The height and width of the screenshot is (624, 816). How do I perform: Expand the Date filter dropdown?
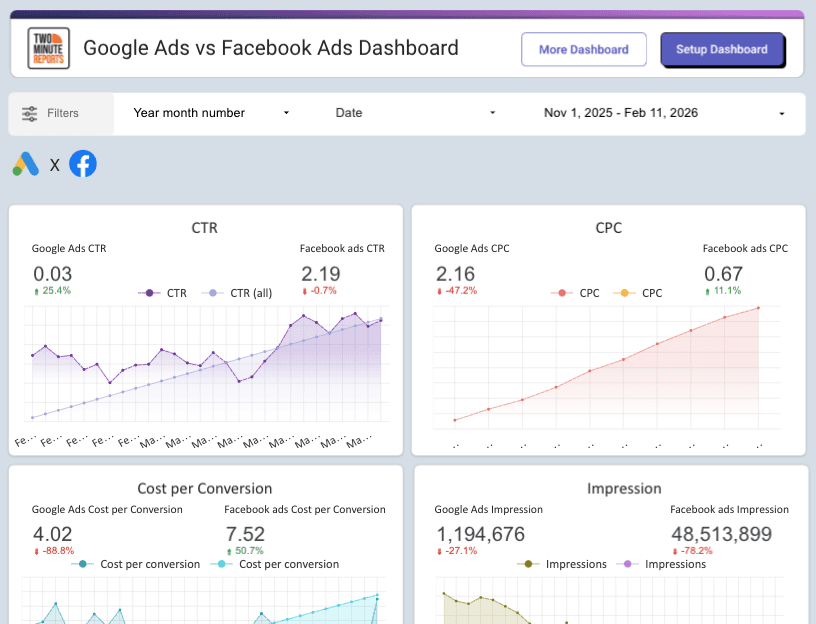pos(415,113)
